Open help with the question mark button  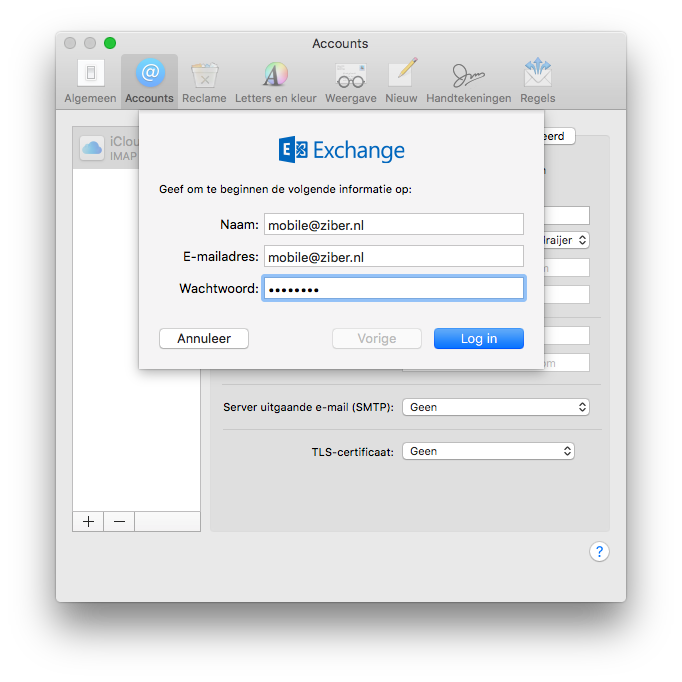tap(599, 552)
